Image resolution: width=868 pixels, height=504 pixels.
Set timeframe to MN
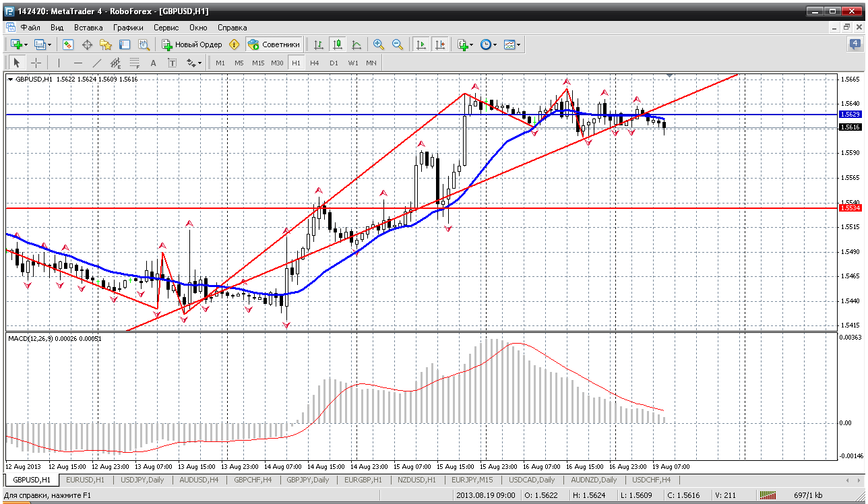(371, 63)
